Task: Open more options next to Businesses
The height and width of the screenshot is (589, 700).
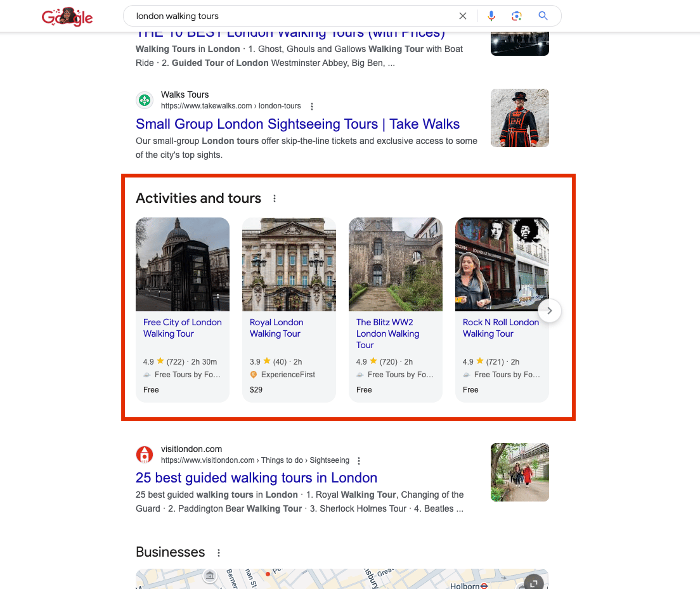Action: tap(219, 553)
